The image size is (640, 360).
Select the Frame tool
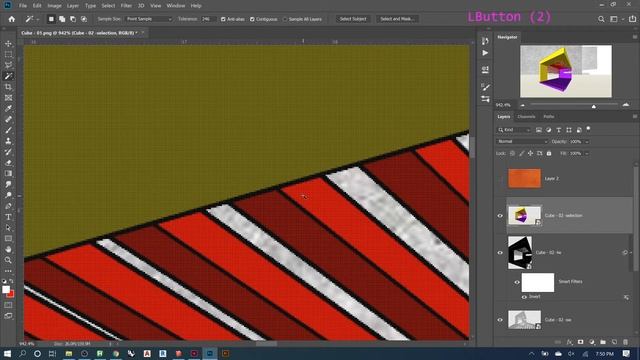click(x=8, y=98)
